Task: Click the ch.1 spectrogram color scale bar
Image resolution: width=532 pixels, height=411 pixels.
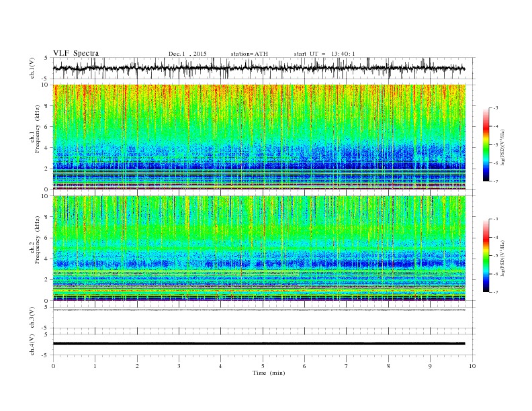Action: (x=486, y=144)
